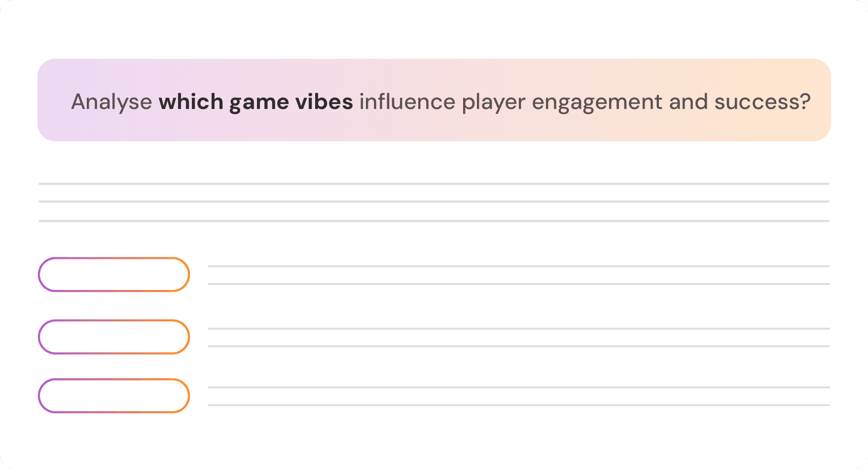Click the lower line beside the top pill
The height and width of the screenshot is (469, 868).
pyautogui.click(x=519, y=284)
